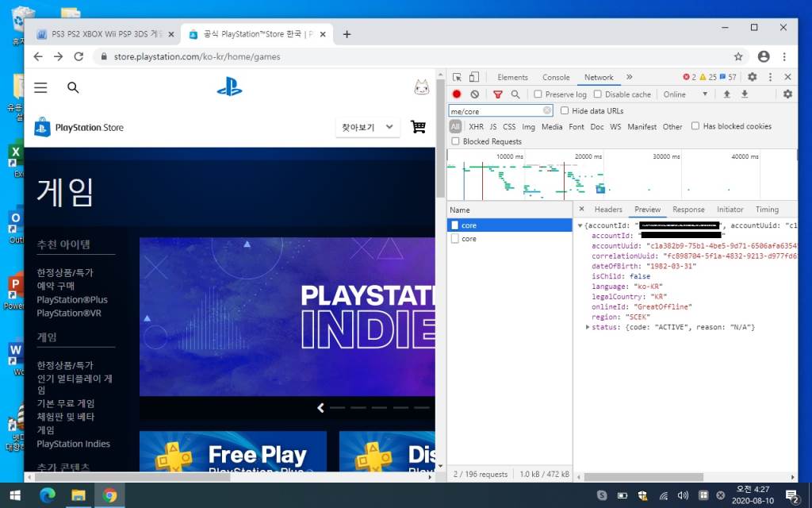The width and height of the screenshot is (812, 508).
Task: Check Has blocked cookies
Action: (695, 126)
